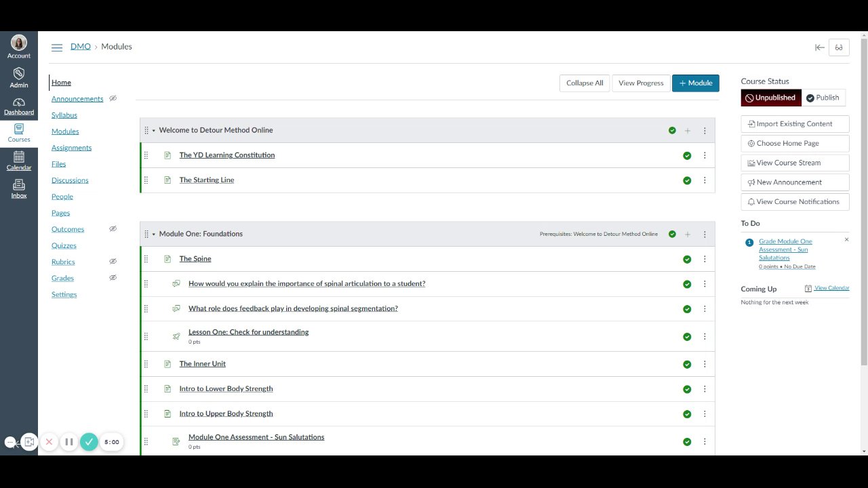Open Admin in global navigation
Image resolution: width=868 pixels, height=488 pixels.
(19, 77)
